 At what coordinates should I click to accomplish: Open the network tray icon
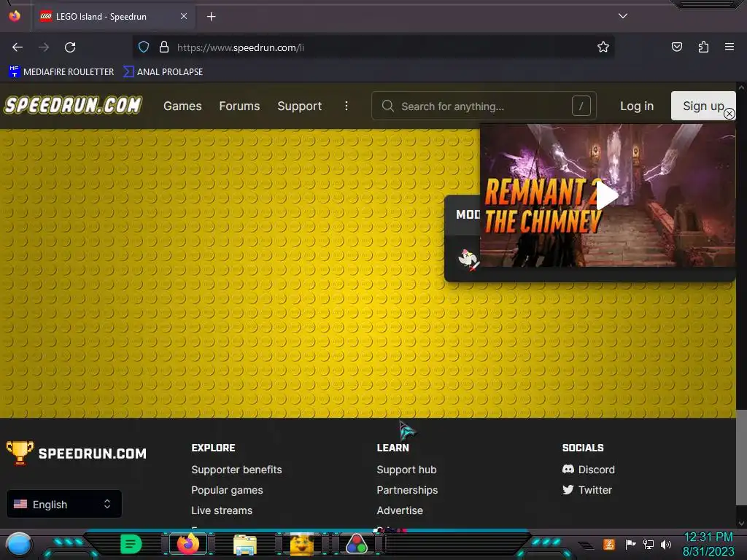(649, 544)
